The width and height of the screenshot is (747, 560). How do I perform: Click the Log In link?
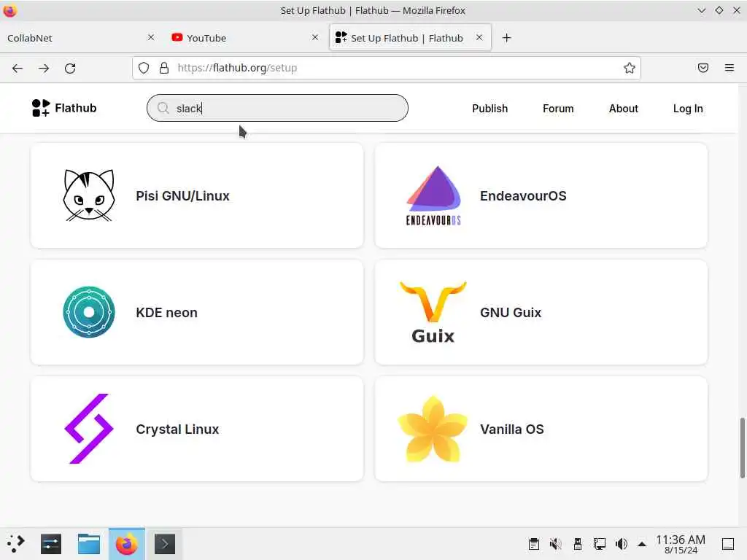687,109
